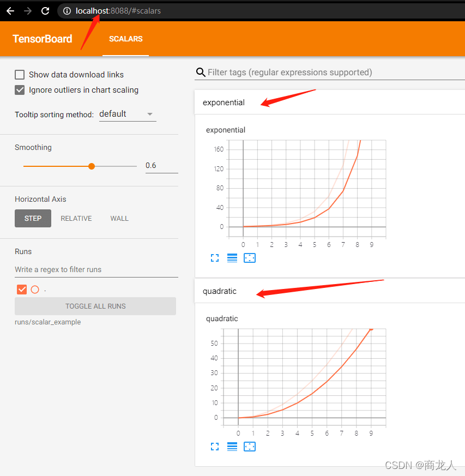Go forward with the browser forward arrow
This screenshot has height=476, width=465.
pos(28,11)
